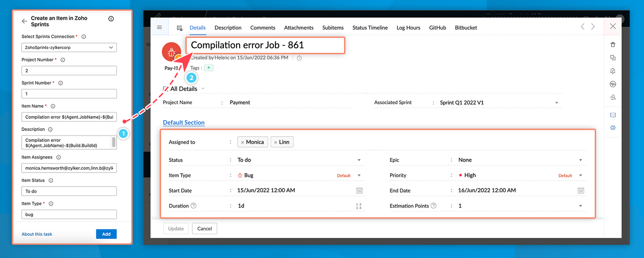Open Start Date calendar picker
The height and width of the screenshot is (258, 644).
pos(359,191)
